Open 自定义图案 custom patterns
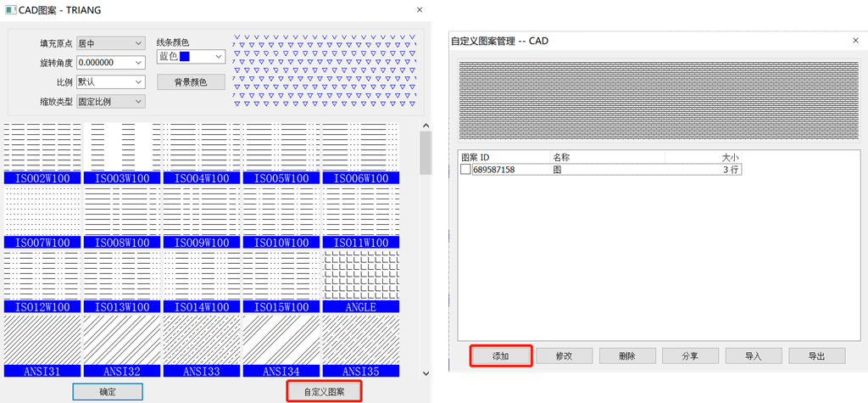868x403 pixels. [x=324, y=392]
